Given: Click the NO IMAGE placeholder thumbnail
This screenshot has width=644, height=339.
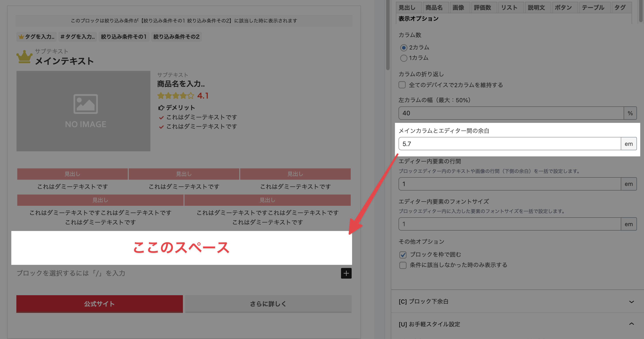Looking at the screenshot, I should point(83,111).
